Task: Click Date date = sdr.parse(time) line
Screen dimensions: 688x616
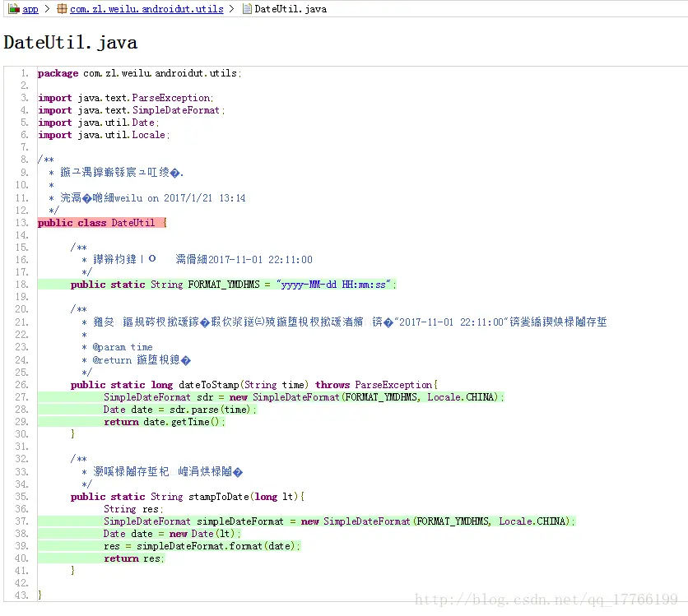Action: [180, 409]
